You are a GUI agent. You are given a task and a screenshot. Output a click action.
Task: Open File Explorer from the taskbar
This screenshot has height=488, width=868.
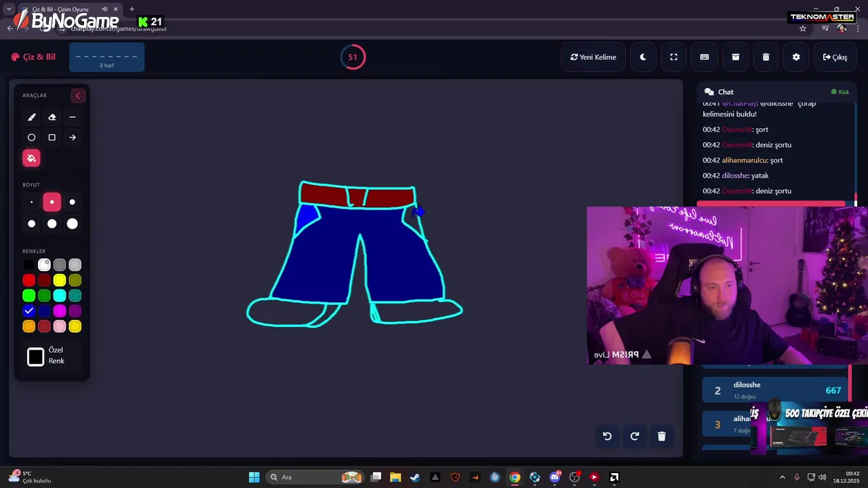tap(395, 477)
